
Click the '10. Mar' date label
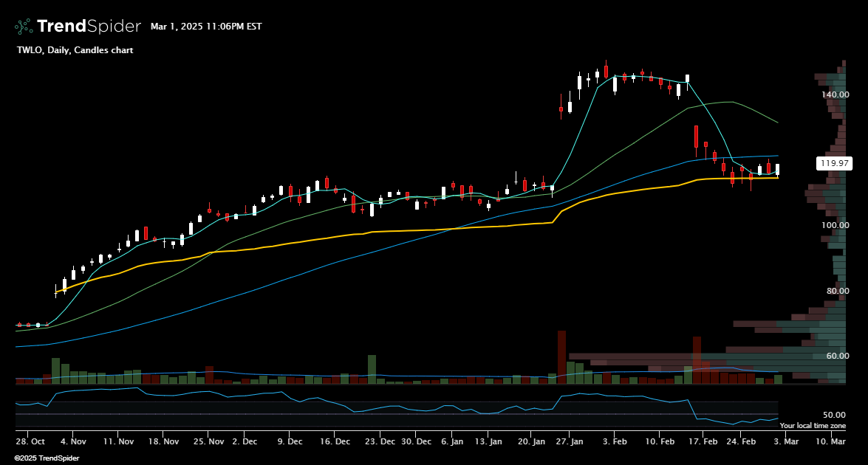tap(830, 441)
